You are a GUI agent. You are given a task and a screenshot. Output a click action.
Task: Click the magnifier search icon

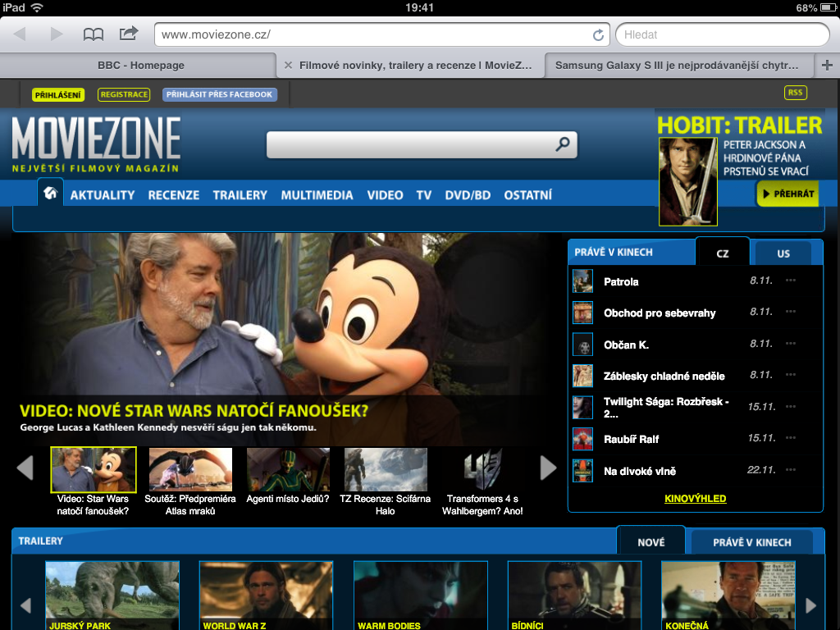click(x=563, y=144)
